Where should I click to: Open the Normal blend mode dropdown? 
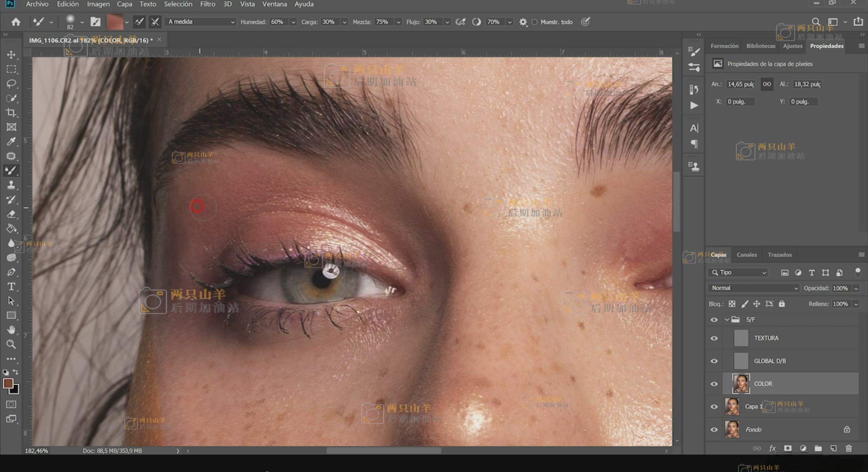pos(753,288)
